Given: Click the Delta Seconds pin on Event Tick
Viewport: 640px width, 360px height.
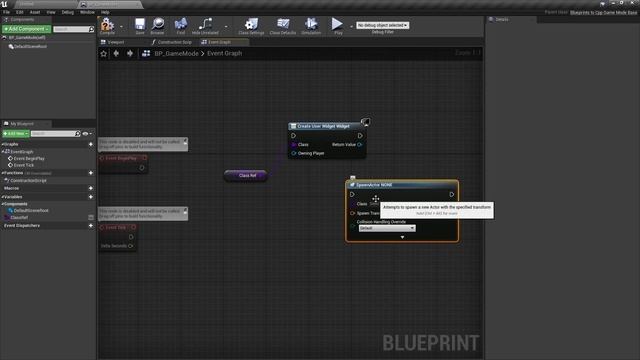Looking at the screenshot, I should click(131, 246).
